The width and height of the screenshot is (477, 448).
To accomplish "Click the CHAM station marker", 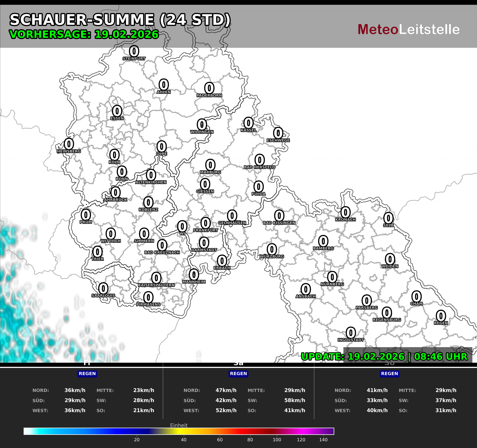I will [x=416, y=297].
